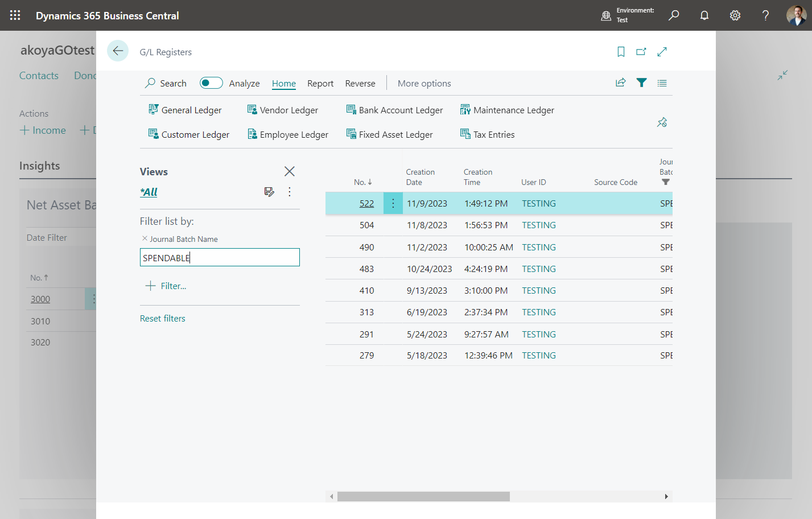Select the row for register 490
The image size is (812, 519).
coord(499,247)
